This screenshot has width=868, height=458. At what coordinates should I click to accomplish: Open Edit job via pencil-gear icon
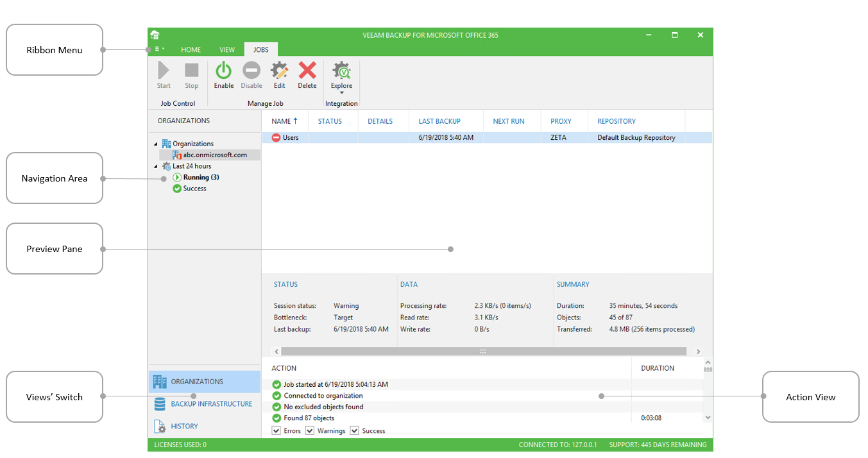pyautogui.click(x=279, y=70)
